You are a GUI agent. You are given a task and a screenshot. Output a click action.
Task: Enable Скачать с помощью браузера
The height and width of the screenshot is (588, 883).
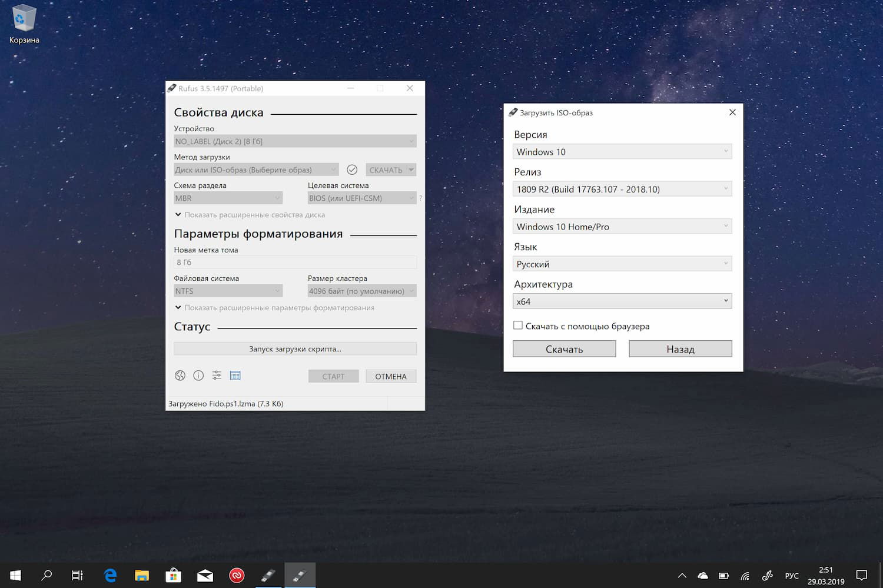tap(517, 325)
